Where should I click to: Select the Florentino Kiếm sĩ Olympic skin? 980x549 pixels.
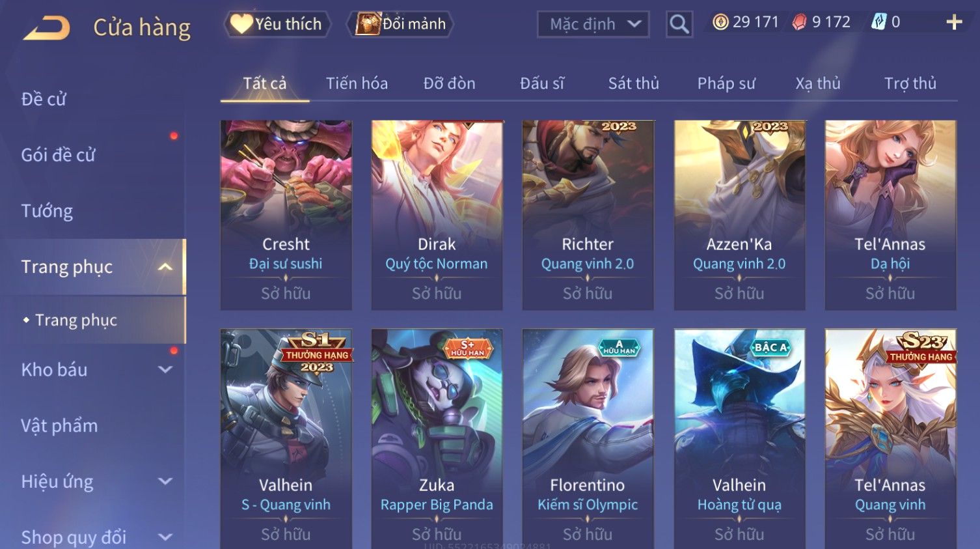click(x=588, y=438)
